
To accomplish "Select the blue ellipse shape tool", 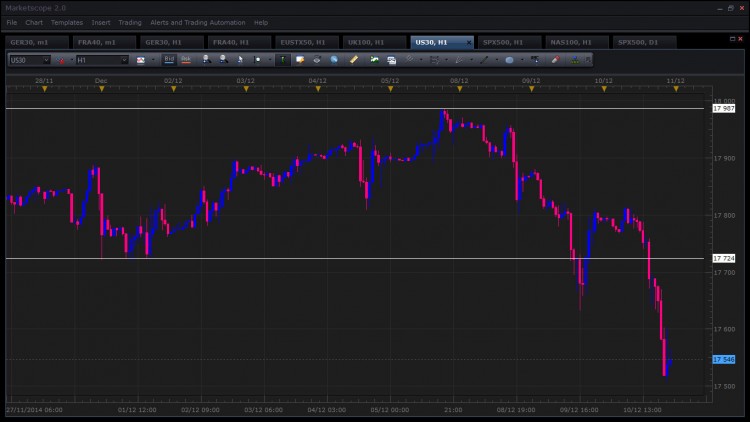I will click(x=509, y=60).
